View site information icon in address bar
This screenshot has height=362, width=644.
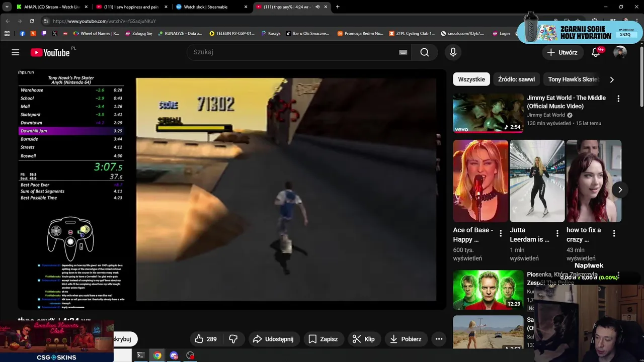[x=46, y=21]
